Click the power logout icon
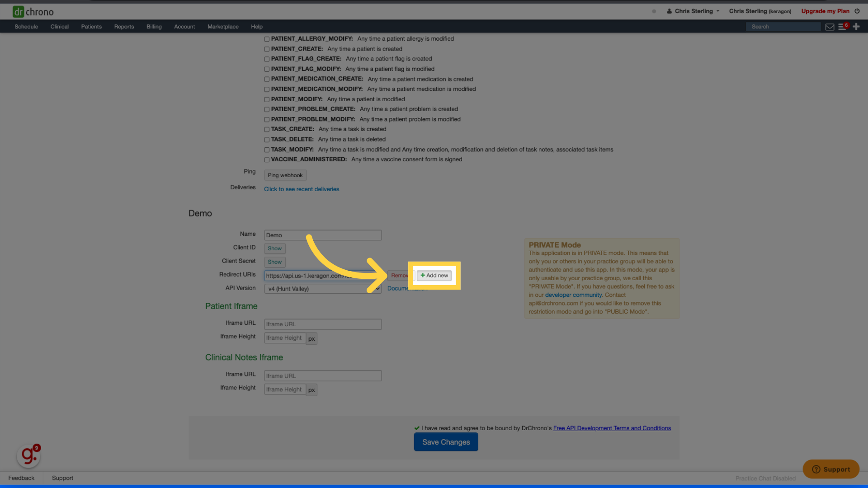This screenshot has width=868, height=488. 857,11
